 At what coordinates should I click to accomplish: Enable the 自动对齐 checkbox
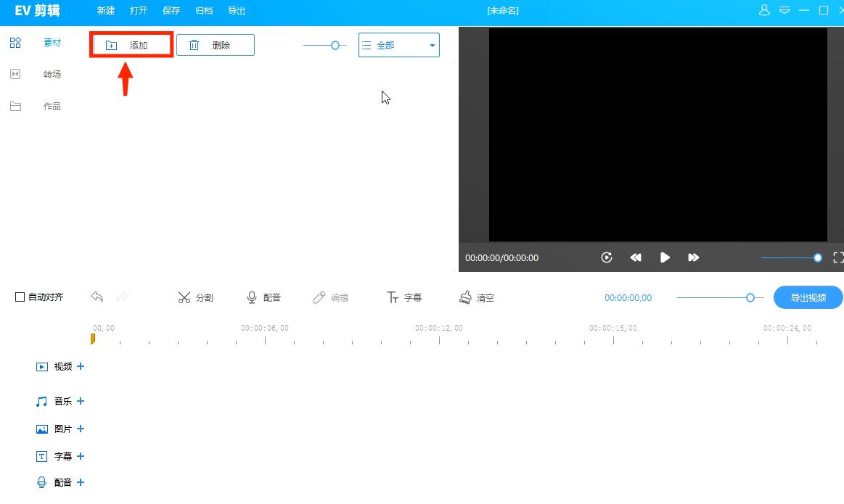pyautogui.click(x=20, y=297)
